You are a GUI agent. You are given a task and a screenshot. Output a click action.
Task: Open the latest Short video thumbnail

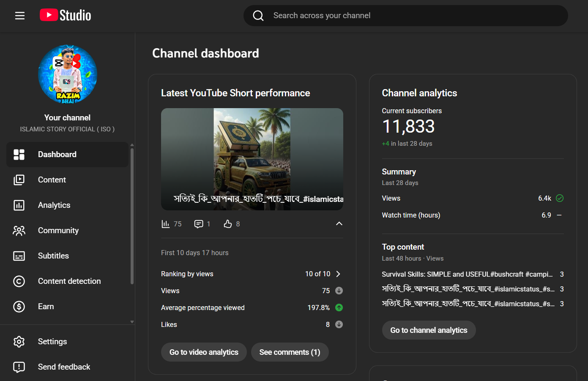point(252,159)
